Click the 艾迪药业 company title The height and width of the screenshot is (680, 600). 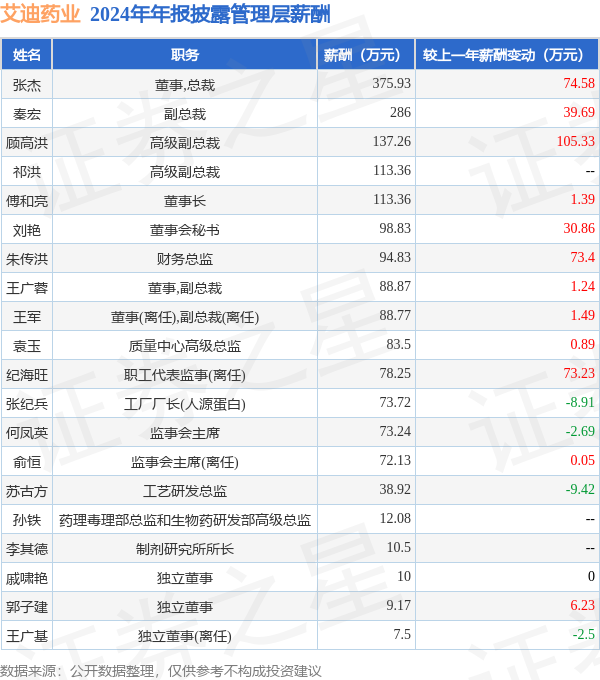pyautogui.click(x=40, y=14)
